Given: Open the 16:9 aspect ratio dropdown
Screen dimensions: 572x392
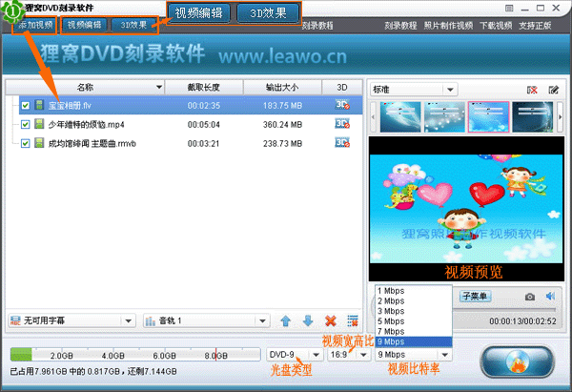Looking at the screenshot, I should pyautogui.click(x=349, y=355).
